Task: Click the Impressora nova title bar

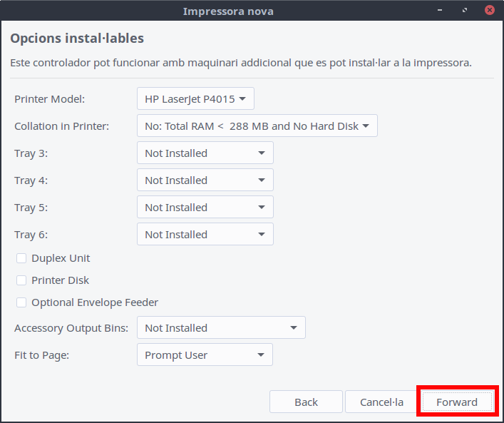Action: (x=228, y=11)
